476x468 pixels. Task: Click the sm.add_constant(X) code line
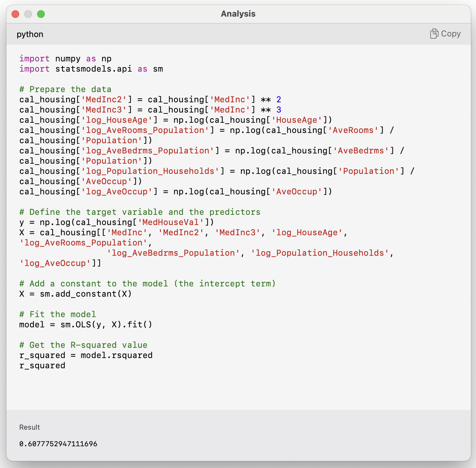[75, 294]
